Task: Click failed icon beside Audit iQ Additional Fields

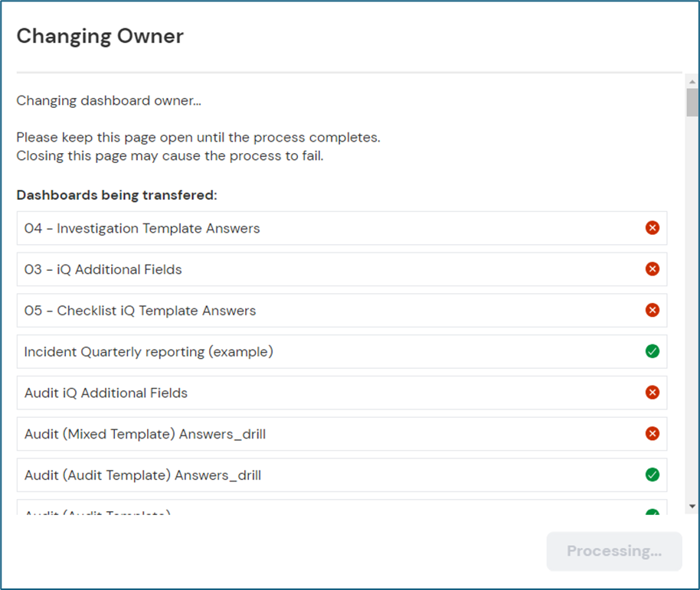Action: (652, 393)
